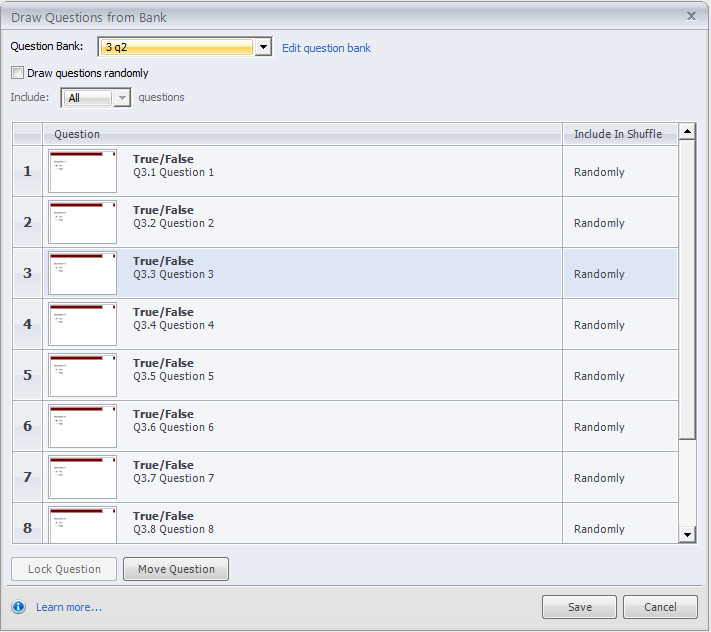Click the Q3.4 Question 4 slide thumbnail
711x632 pixels.
[x=83, y=325]
